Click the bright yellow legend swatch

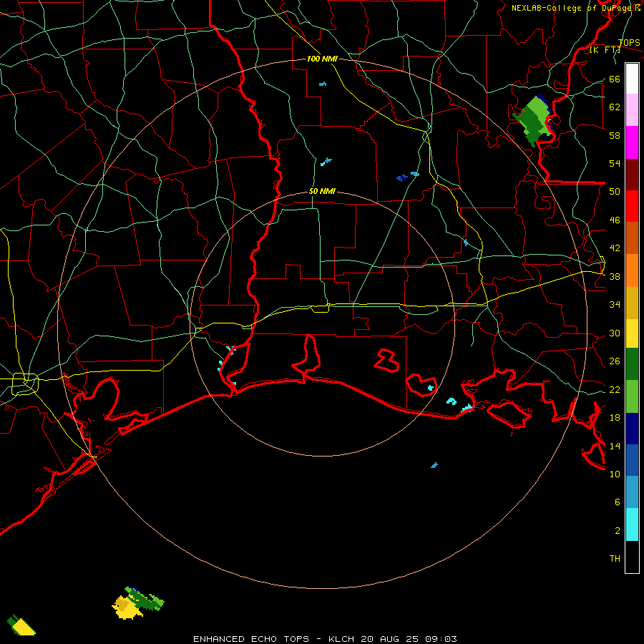tap(632, 333)
